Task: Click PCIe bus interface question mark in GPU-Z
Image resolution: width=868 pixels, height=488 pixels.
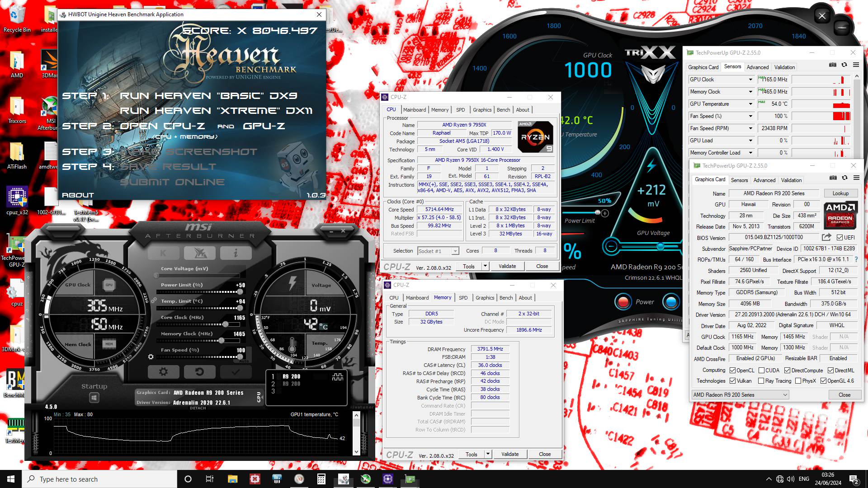Action: point(856,259)
